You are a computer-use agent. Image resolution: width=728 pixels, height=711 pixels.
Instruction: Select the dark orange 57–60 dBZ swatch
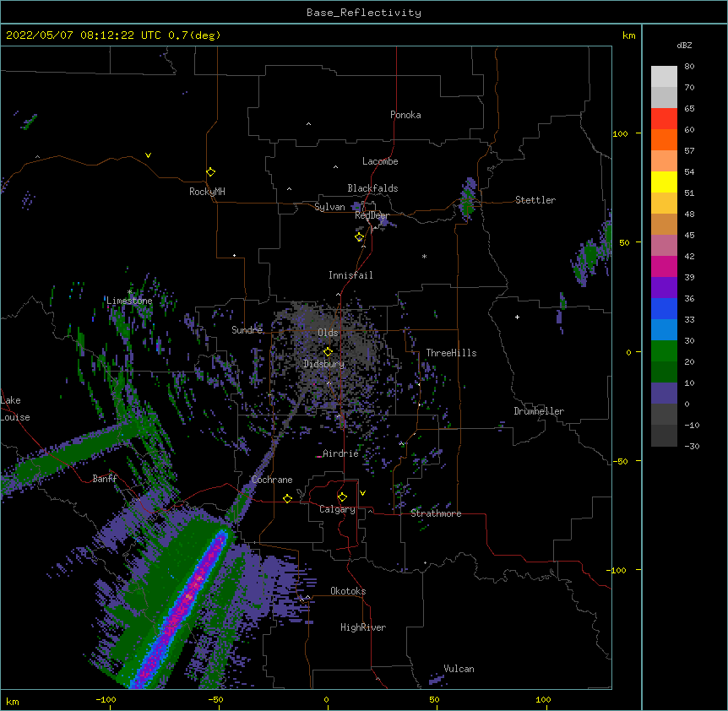point(664,139)
